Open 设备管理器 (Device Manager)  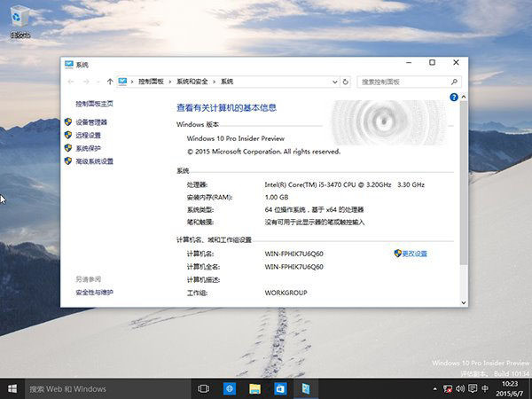pos(91,122)
